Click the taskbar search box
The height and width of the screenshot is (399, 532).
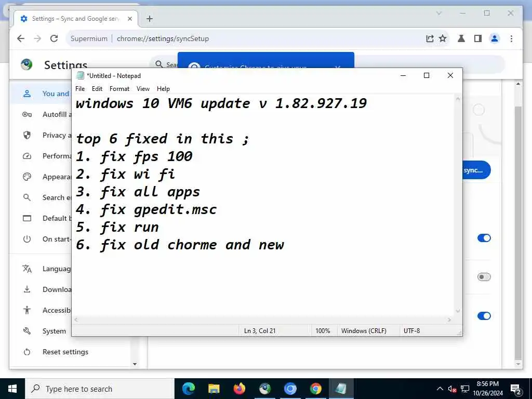coord(100,389)
